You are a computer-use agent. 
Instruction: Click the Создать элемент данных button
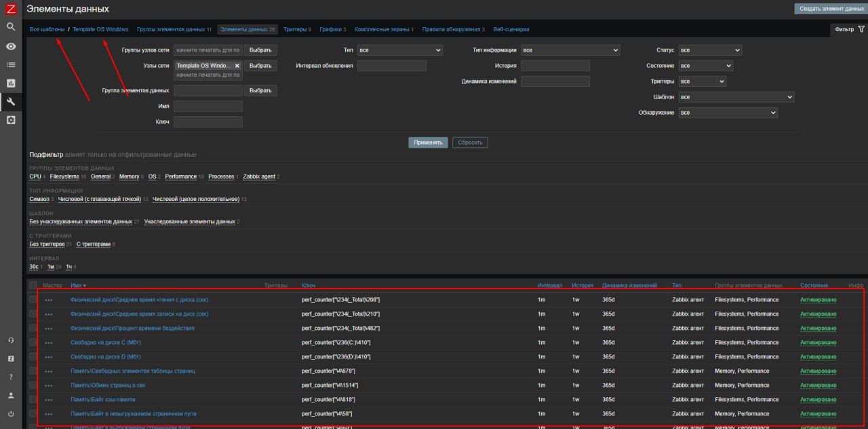click(830, 9)
